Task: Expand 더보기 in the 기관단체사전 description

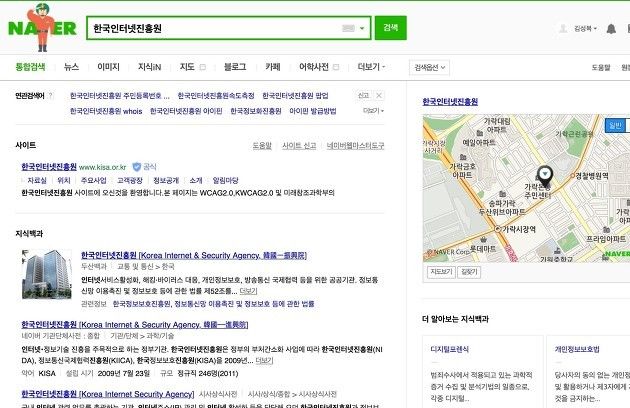Action: (264, 361)
